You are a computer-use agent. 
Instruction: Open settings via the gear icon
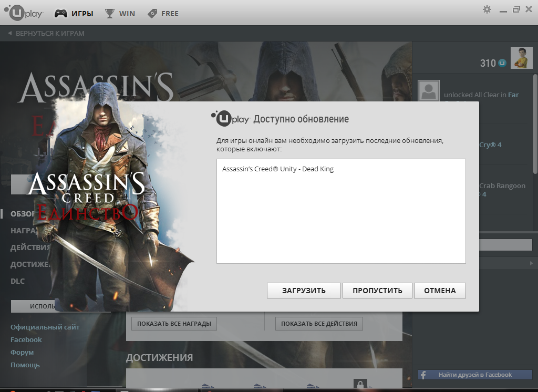point(487,9)
